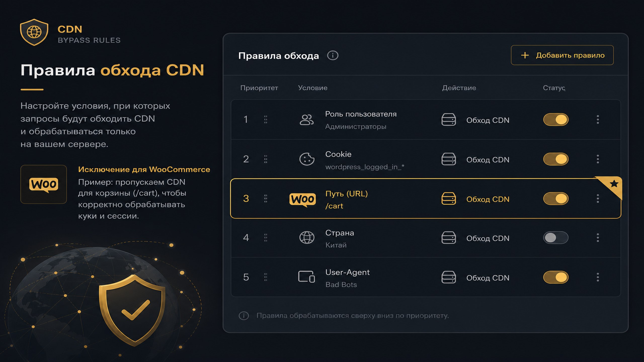This screenshot has height=362, width=644.
Task: Click the CDN shield globe logo
Action: [x=34, y=32]
